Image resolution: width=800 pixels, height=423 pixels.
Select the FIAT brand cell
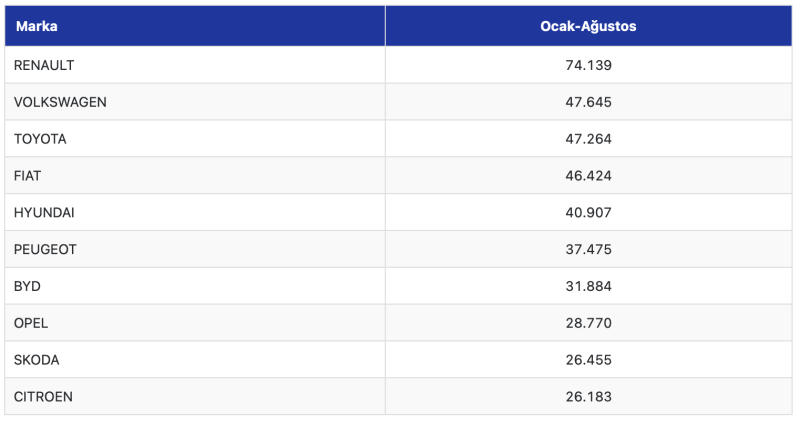(x=195, y=176)
